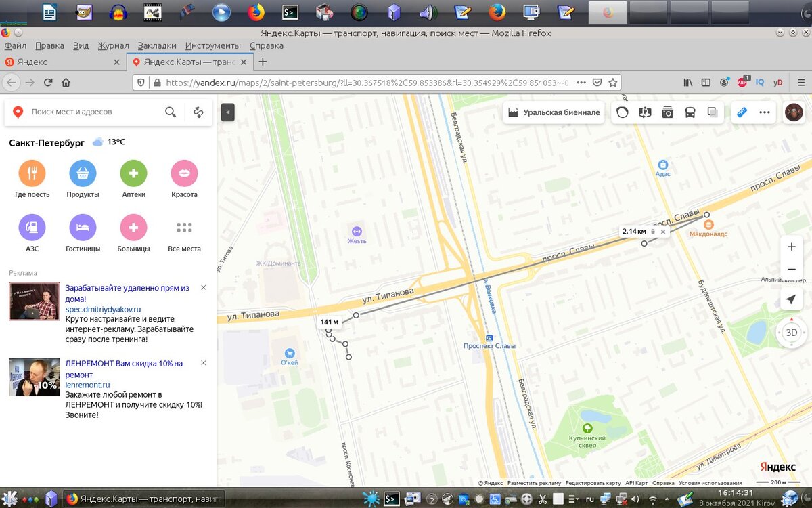
Task: Toggle the ruler distance tool
Action: click(x=742, y=112)
